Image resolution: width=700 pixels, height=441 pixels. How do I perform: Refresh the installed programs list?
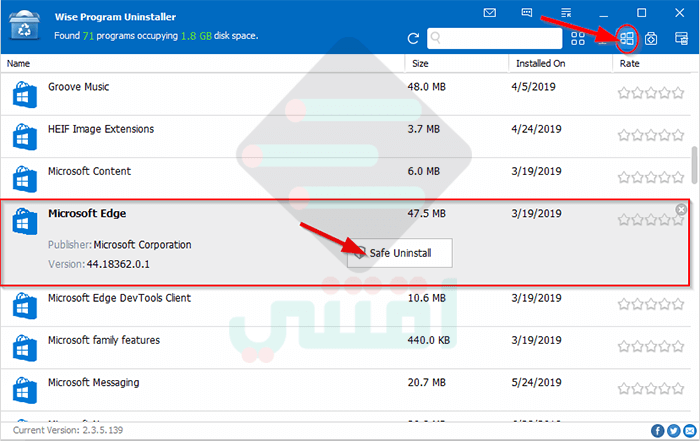pos(413,38)
